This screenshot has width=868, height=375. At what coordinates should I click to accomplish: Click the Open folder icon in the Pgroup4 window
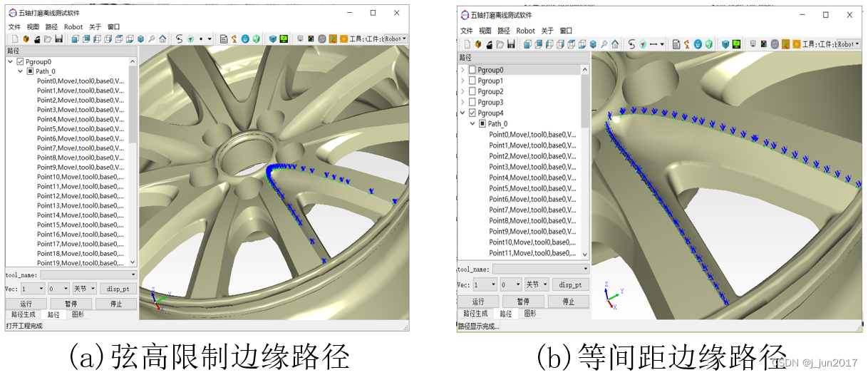(499, 44)
